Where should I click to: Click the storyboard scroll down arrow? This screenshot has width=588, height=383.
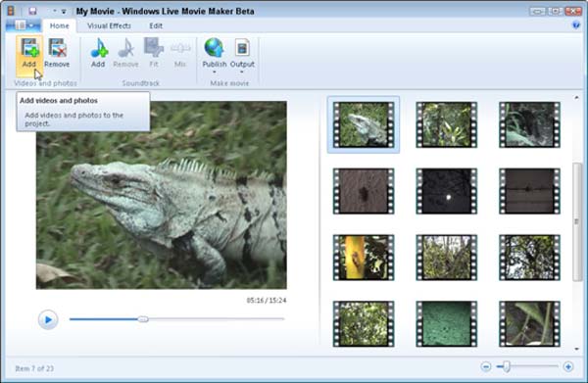pyautogui.click(x=576, y=349)
